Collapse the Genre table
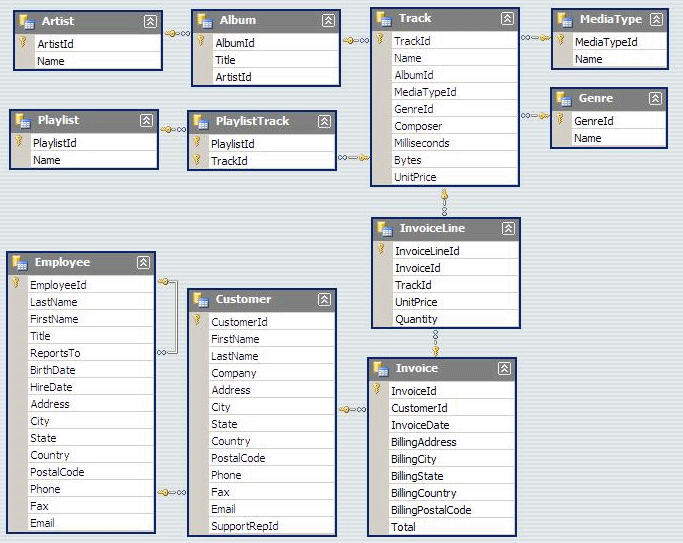This screenshot has height=543, width=683. (656, 98)
